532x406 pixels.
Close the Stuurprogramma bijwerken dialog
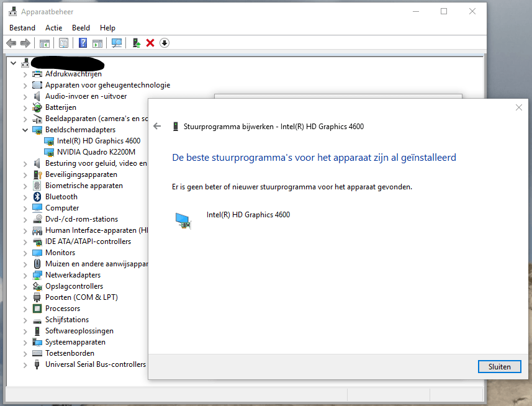tap(519, 107)
